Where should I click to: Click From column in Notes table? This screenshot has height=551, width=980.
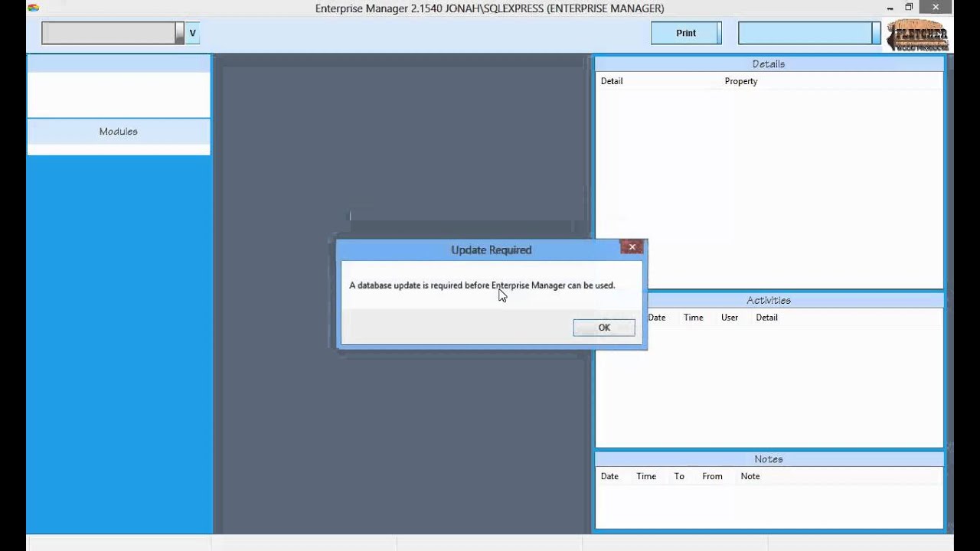click(712, 476)
